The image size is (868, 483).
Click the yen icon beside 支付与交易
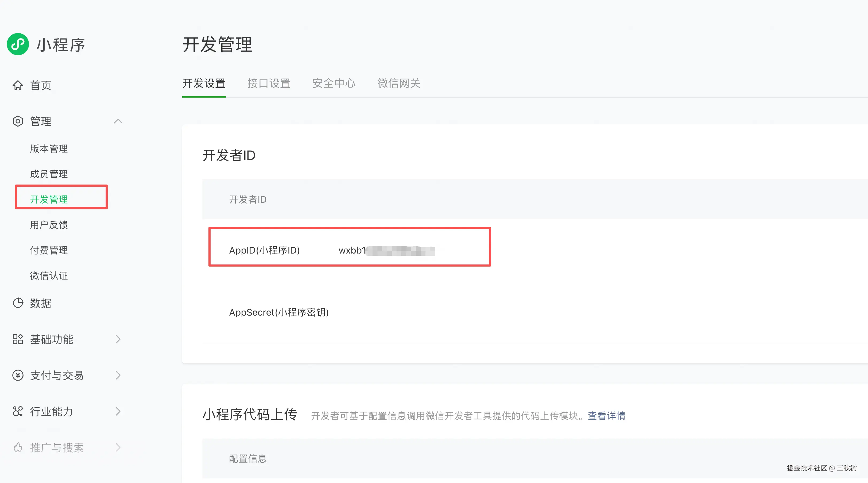coord(18,375)
